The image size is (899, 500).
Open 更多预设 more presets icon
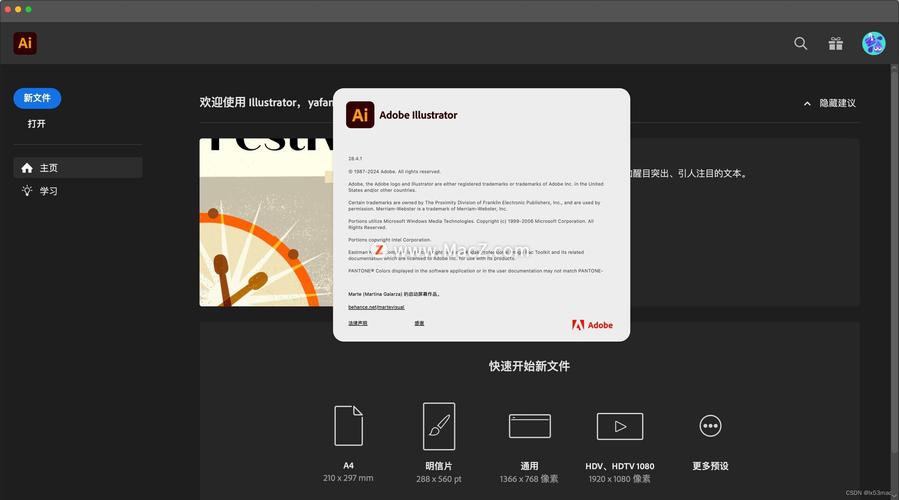point(710,426)
